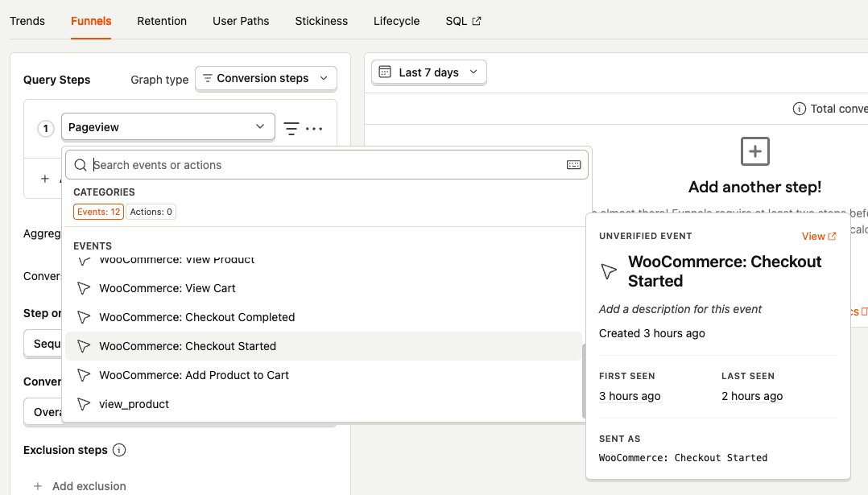This screenshot has width=868, height=495.
Task: Click the cursor icon next to Add Product to Cart
Action: [x=84, y=375]
